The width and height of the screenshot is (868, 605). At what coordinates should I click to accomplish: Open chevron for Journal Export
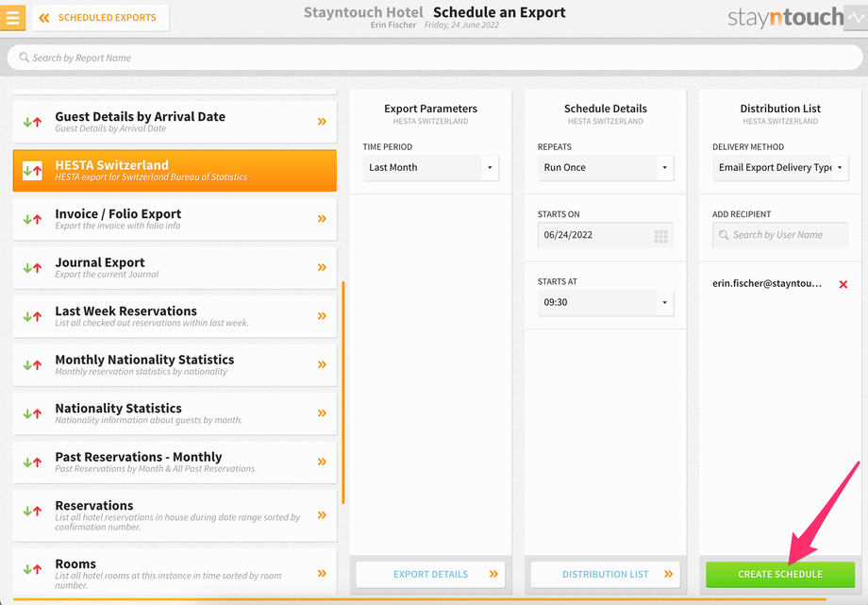click(x=322, y=267)
